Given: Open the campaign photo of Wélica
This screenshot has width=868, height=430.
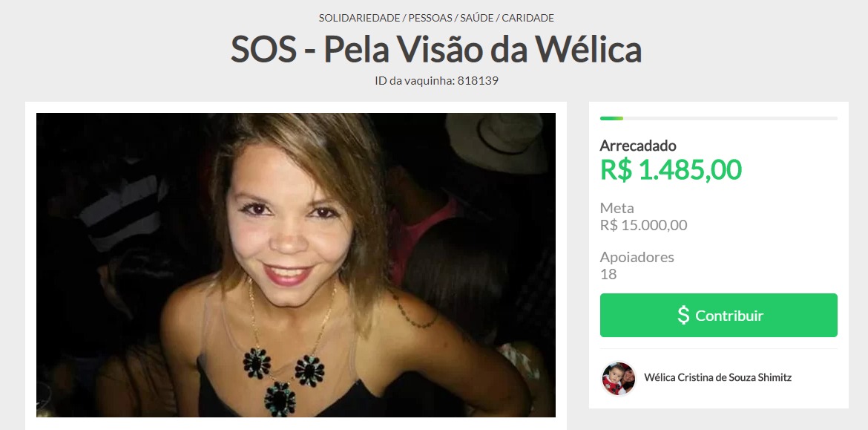Looking at the screenshot, I should coord(295,265).
